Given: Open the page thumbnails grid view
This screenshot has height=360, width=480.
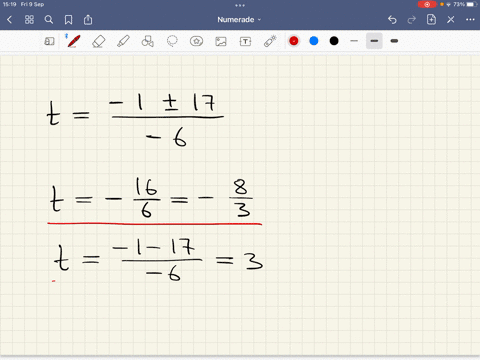Looking at the screenshot, I should (29, 20).
